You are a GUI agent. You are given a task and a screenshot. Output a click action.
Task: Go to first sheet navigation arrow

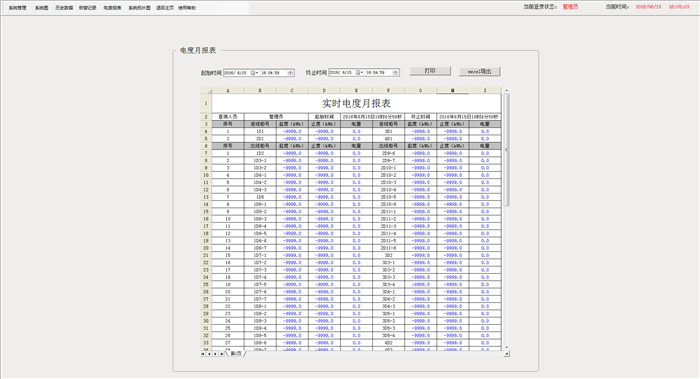tap(203, 354)
